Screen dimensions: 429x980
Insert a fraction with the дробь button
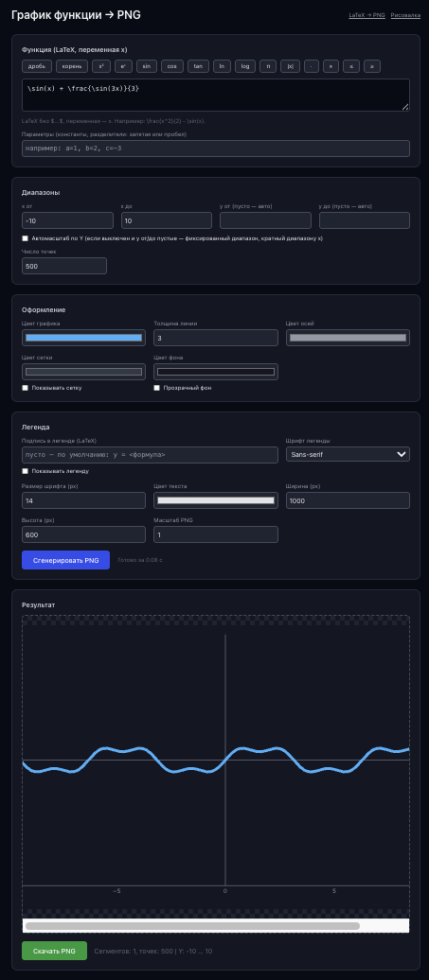click(37, 66)
